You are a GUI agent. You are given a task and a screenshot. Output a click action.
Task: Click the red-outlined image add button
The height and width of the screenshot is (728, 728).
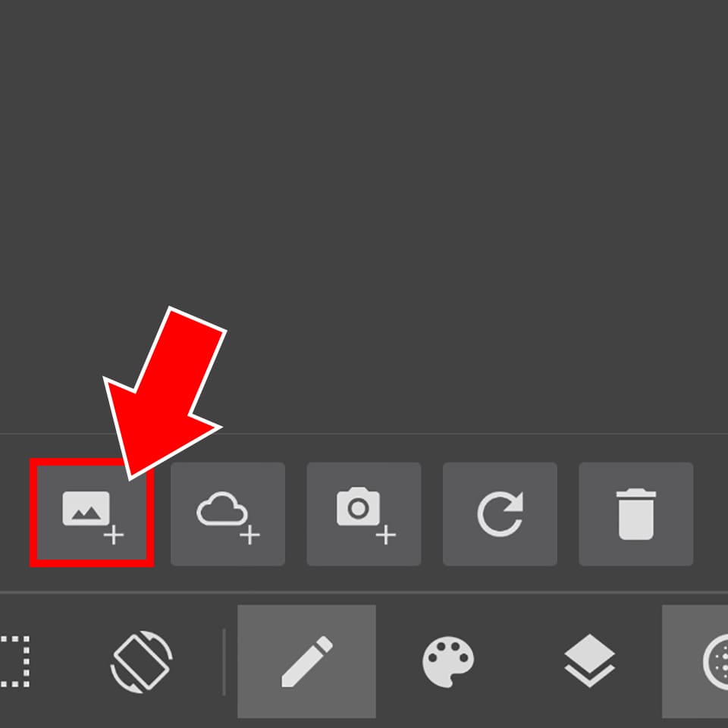coord(92,513)
